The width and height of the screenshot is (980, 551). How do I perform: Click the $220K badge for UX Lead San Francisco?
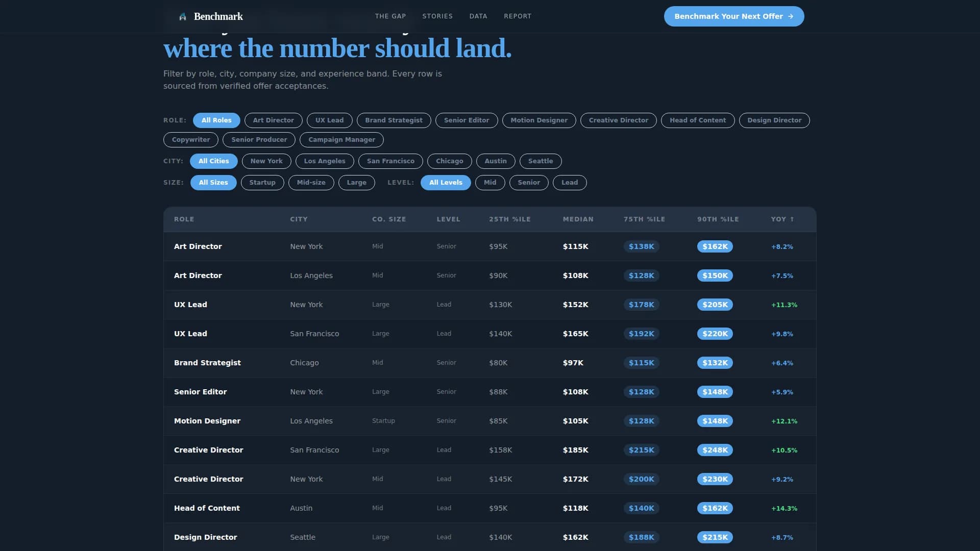tap(715, 334)
